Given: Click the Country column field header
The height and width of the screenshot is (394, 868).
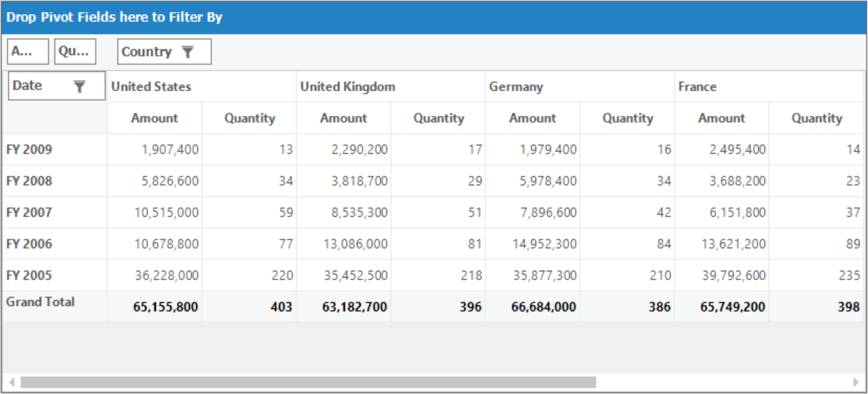Looking at the screenshot, I should coord(164,52).
